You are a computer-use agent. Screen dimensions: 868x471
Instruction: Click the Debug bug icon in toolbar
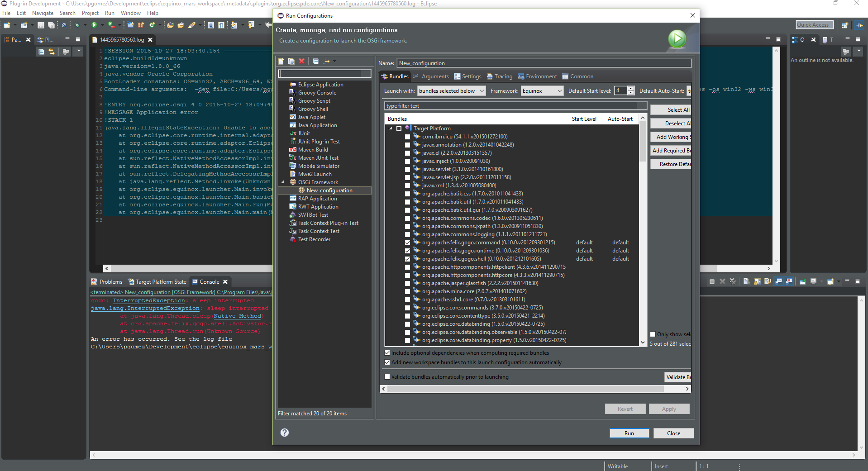tap(77, 25)
